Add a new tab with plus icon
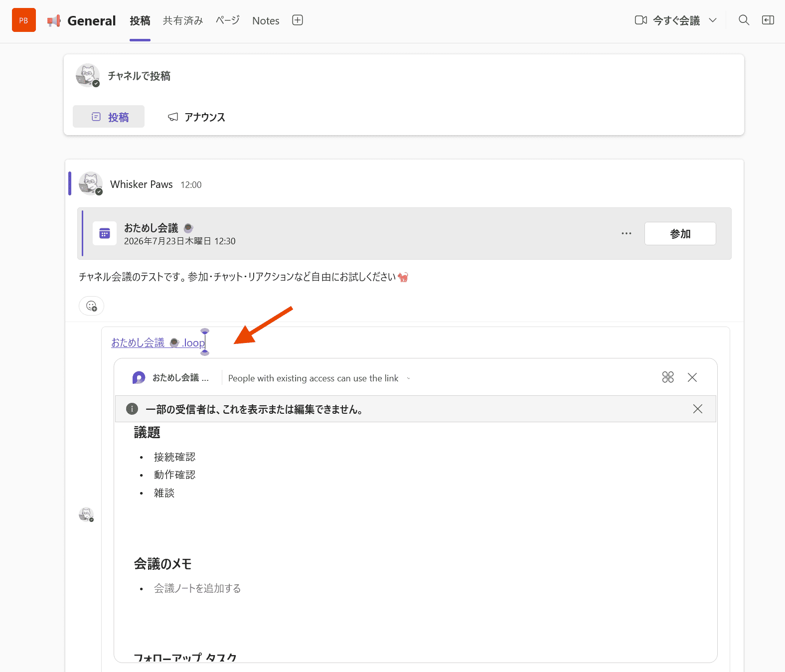Viewport: 785px width, 672px height. (298, 20)
